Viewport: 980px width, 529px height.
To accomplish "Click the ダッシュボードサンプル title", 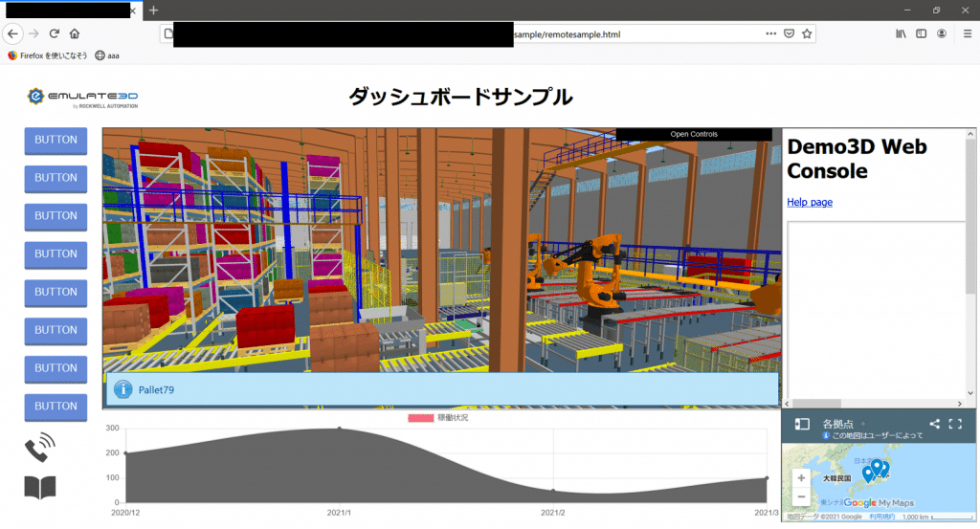I will (x=460, y=97).
